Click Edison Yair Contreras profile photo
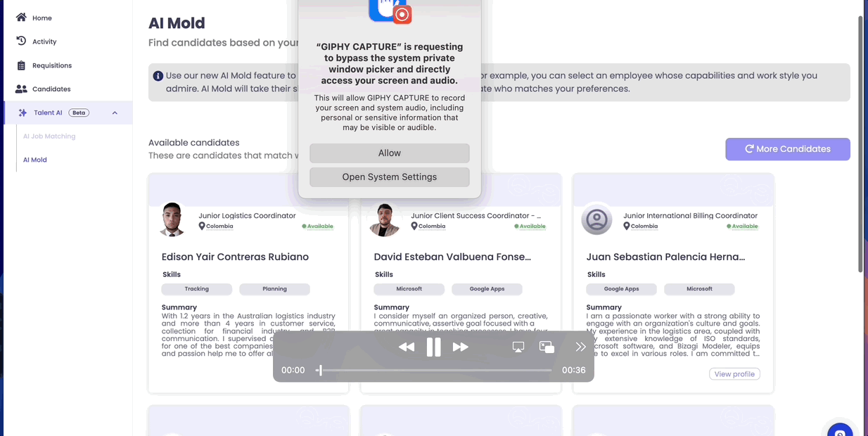 (x=172, y=219)
